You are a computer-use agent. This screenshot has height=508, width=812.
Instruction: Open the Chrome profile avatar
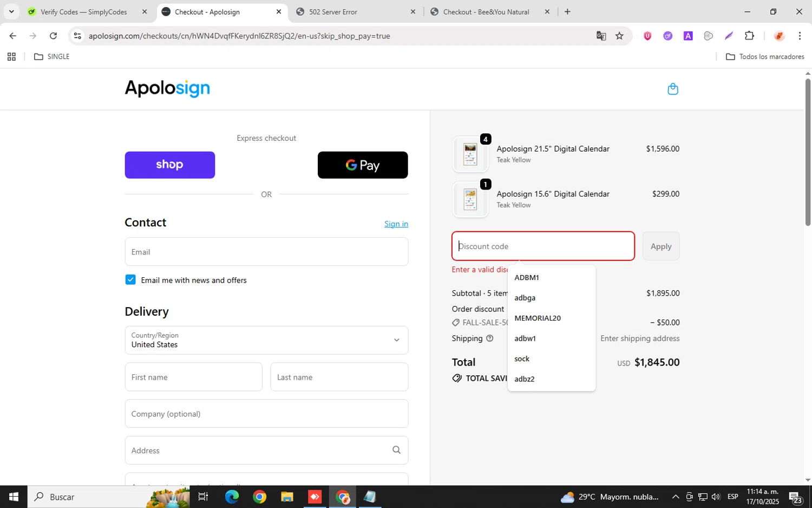pyautogui.click(x=779, y=36)
